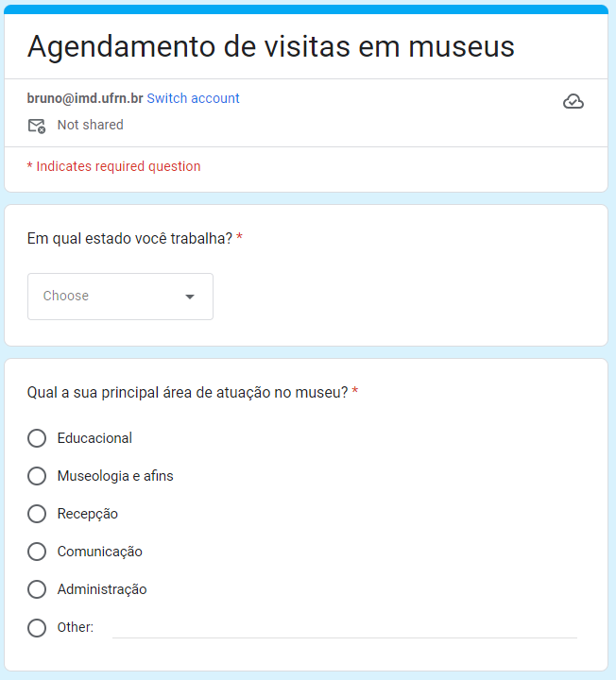This screenshot has height=680, width=616.
Task: Select the Administração radio button
Action: pos(37,589)
